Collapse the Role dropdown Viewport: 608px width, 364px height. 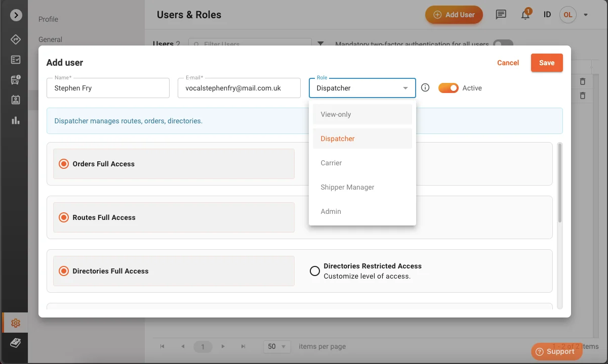[406, 88]
